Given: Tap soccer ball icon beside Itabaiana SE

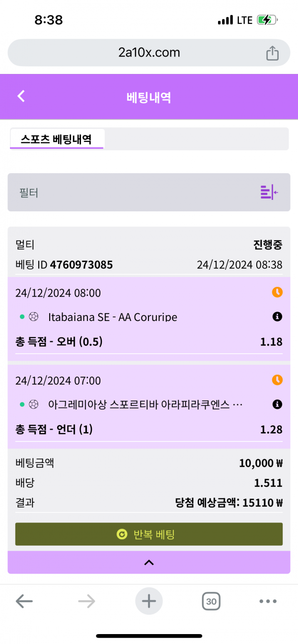Looking at the screenshot, I should pyautogui.click(x=34, y=317).
